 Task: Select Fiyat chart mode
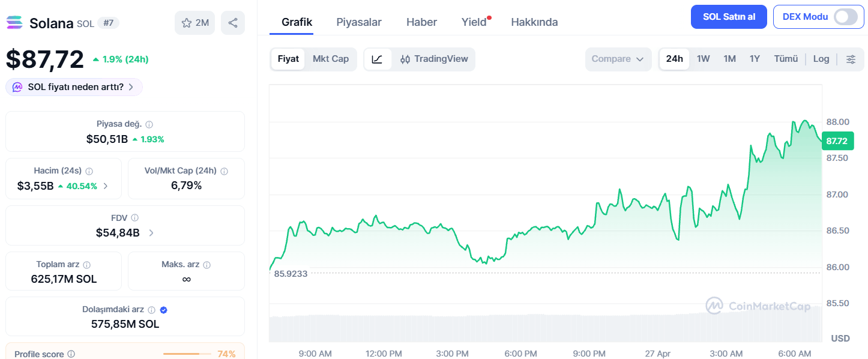[x=288, y=59]
